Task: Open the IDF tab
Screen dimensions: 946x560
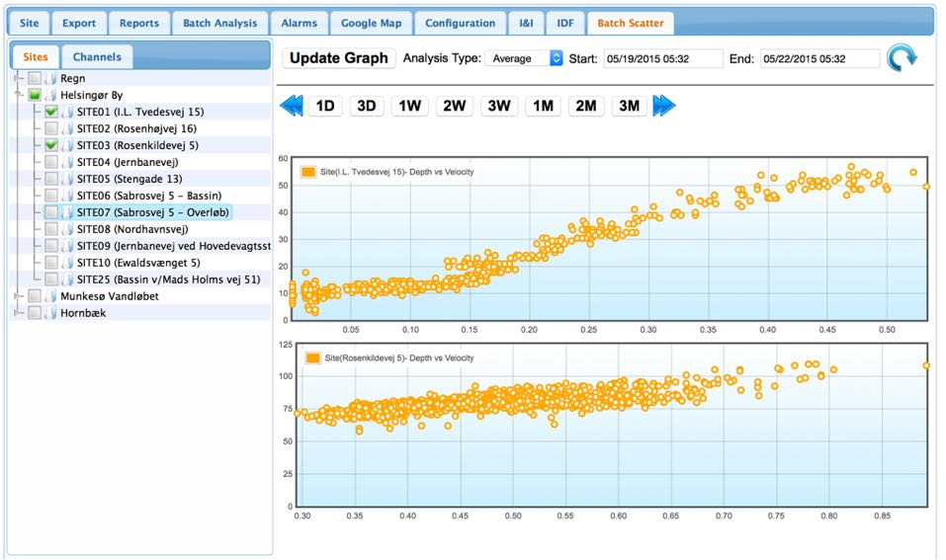Action: click(565, 24)
